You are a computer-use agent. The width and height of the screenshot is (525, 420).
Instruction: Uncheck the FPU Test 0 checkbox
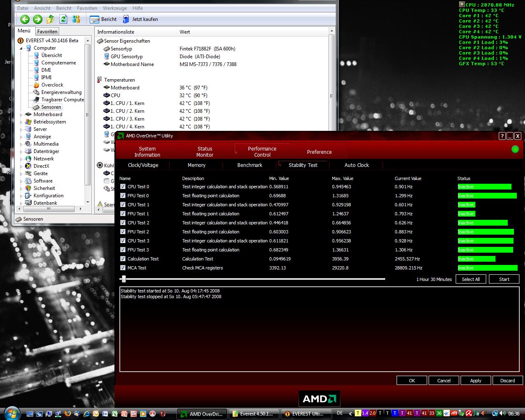tap(123, 196)
